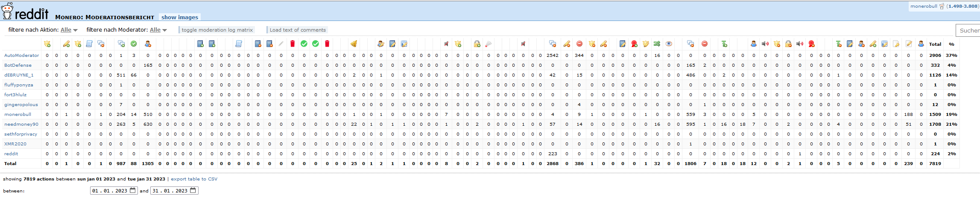Click the reddit Snoo alien logo
Viewport: 980px width, 198px height.
pos(8,11)
